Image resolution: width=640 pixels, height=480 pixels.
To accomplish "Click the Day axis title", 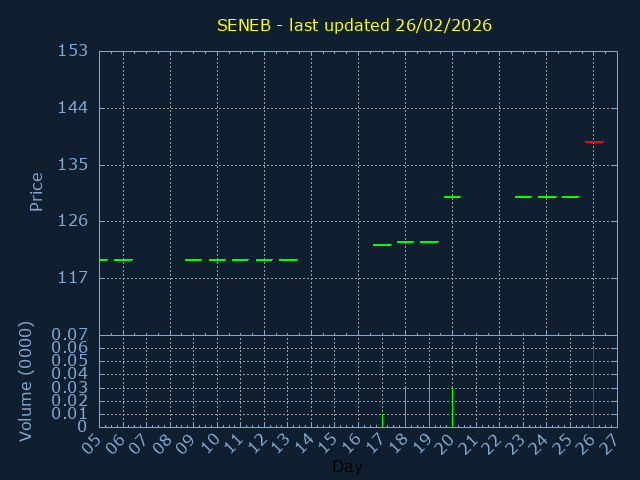I will [x=347, y=466].
